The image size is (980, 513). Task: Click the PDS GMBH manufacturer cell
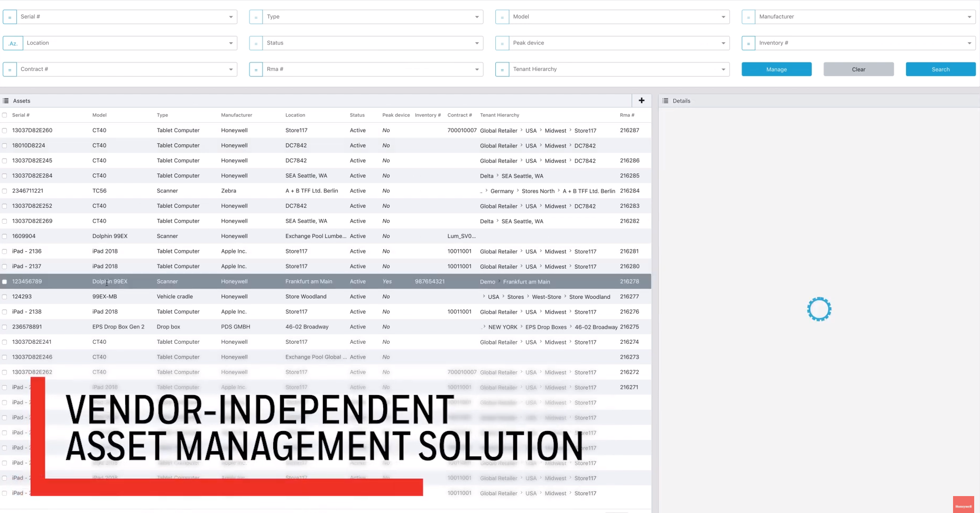pos(236,327)
